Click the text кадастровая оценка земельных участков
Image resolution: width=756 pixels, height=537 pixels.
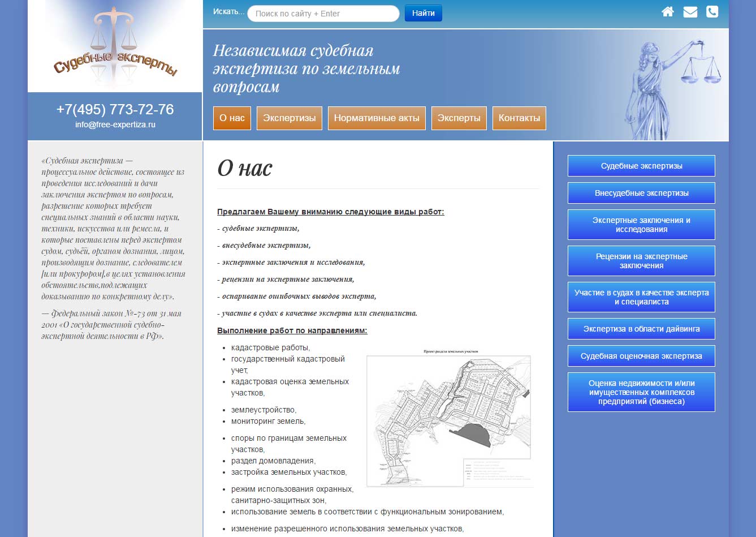coord(290,387)
